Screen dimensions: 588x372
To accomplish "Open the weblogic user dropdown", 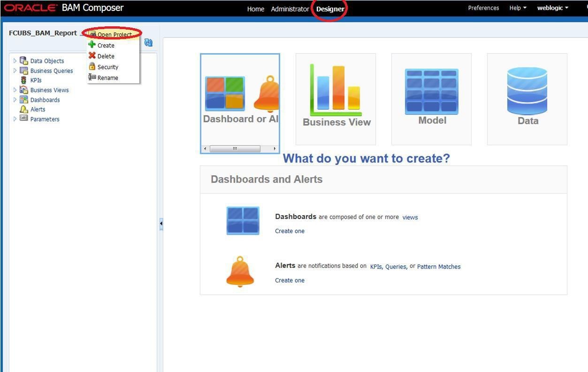I will [x=552, y=8].
